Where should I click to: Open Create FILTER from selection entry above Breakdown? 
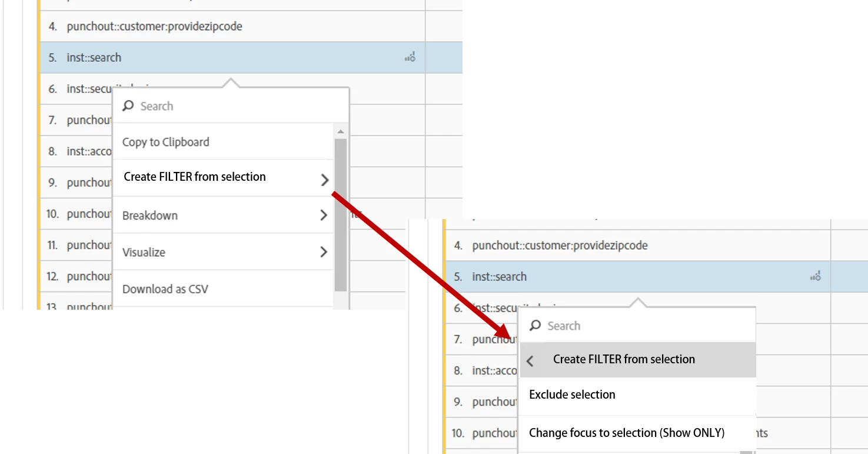(x=223, y=177)
